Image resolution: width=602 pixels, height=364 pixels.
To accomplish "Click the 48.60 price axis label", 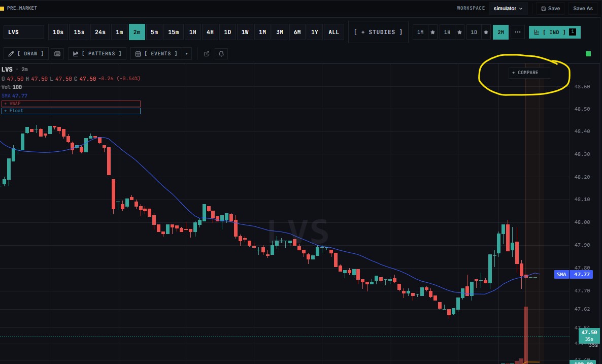I will pyautogui.click(x=582, y=87).
